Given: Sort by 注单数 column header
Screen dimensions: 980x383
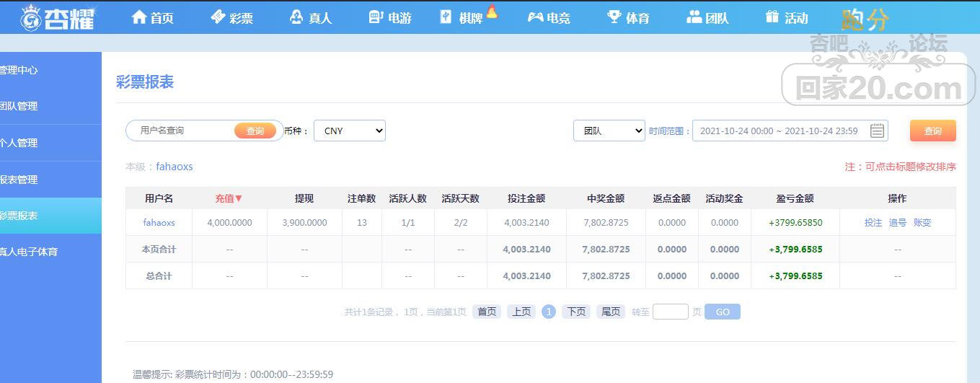Looking at the screenshot, I should pyautogui.click(x=362, y=198).
